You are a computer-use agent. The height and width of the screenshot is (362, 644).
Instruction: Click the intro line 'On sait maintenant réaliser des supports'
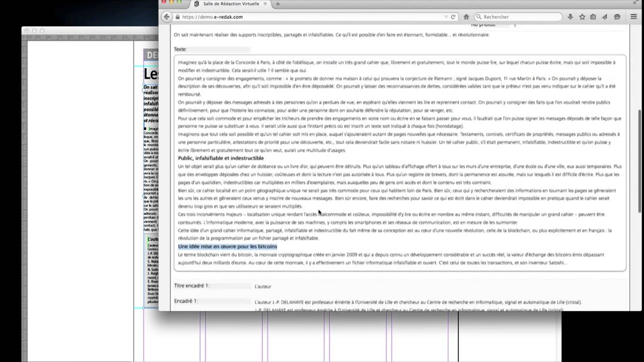(x=331, y=35)
